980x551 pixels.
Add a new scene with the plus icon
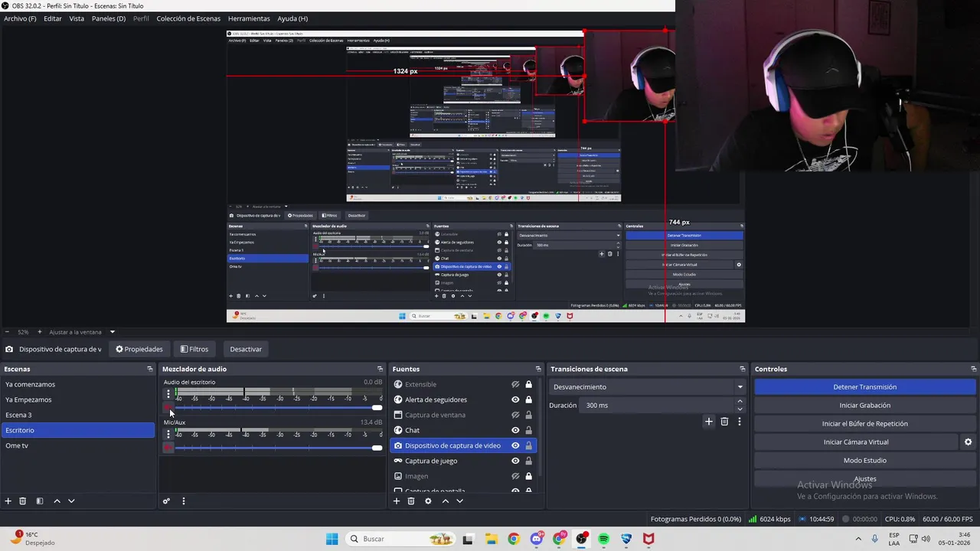click(x=8, y=501)
